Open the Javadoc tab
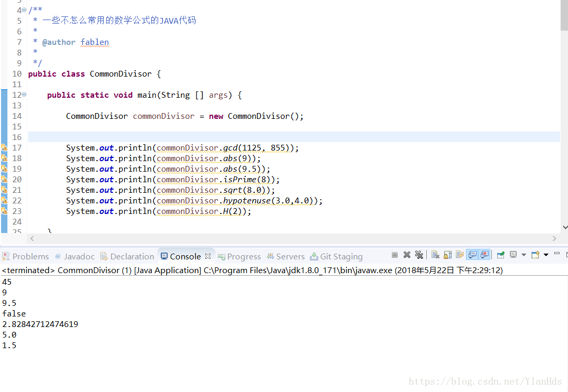568x392 pixels. (x=75, y=256)
